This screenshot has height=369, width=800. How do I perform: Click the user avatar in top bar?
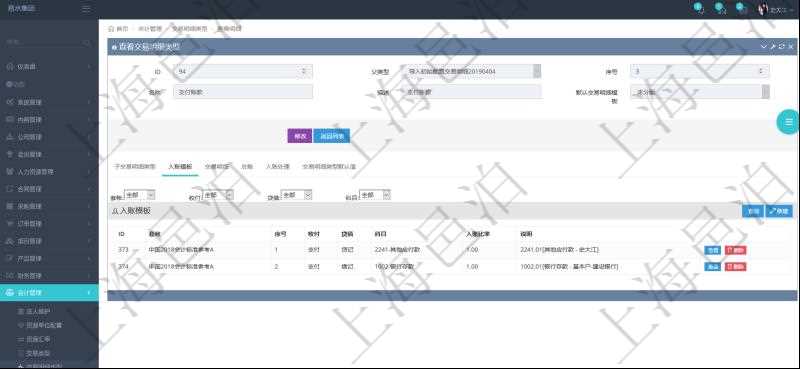point(764,9)
